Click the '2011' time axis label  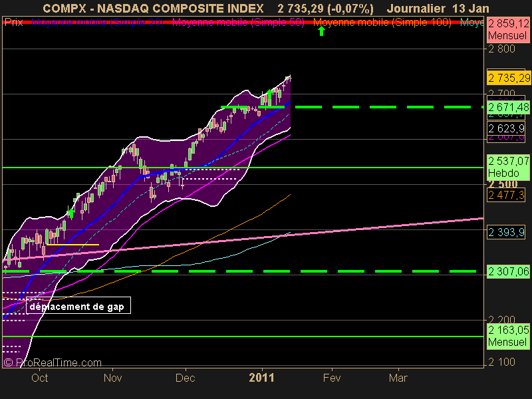coord(261,378)
